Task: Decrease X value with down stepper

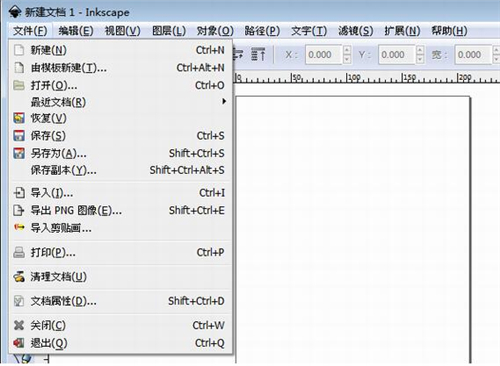Action: [x=347, y=59]
